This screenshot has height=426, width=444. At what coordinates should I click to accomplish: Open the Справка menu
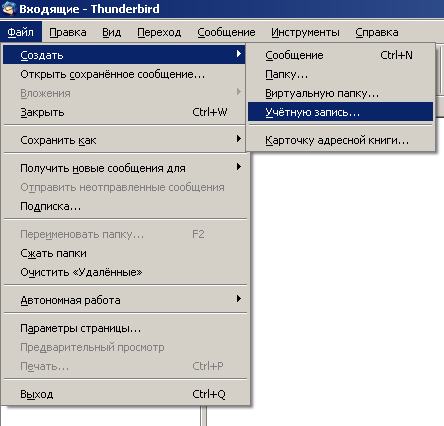[376, 32]
